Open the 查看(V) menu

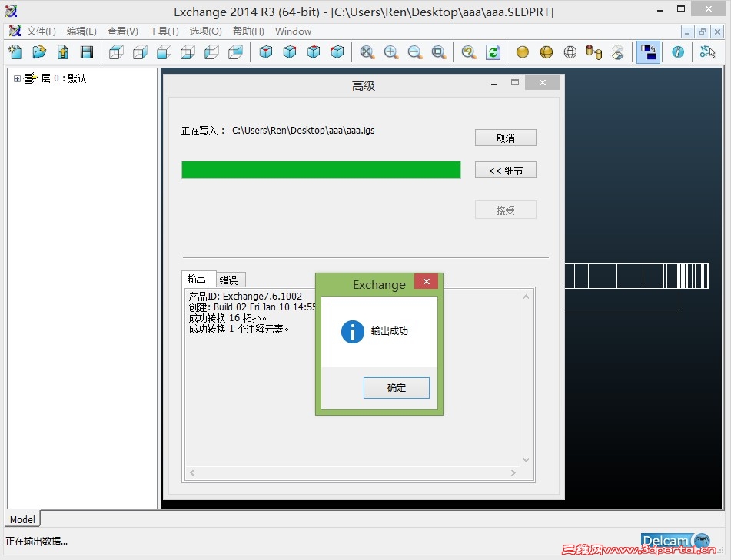pyautogui.click(x=123, y=31)
